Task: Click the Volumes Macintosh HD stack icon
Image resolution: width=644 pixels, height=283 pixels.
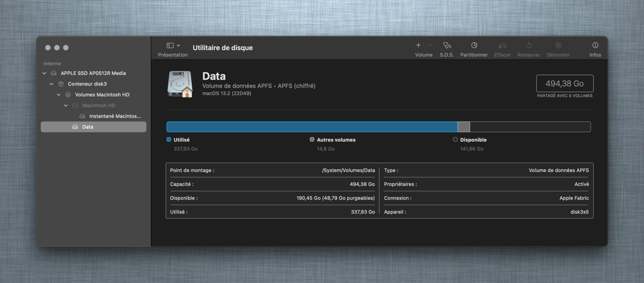Action: (68, 95)
